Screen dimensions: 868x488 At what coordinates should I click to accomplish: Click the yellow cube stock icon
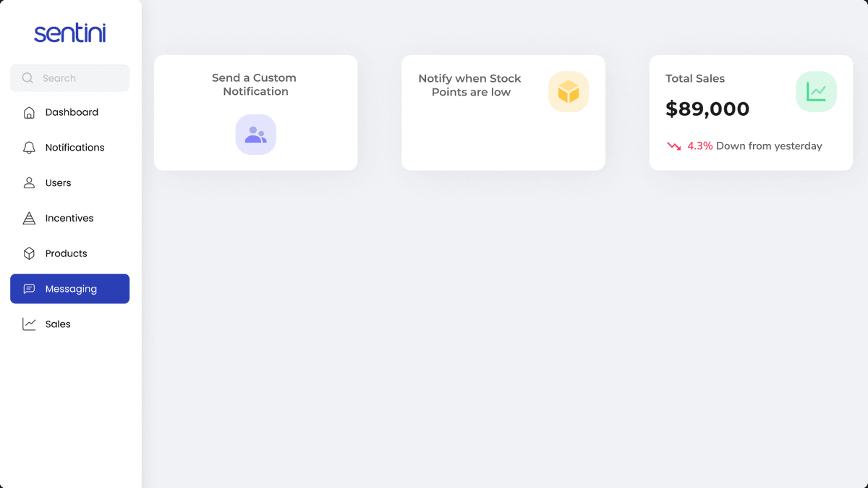tap(569, 92)
